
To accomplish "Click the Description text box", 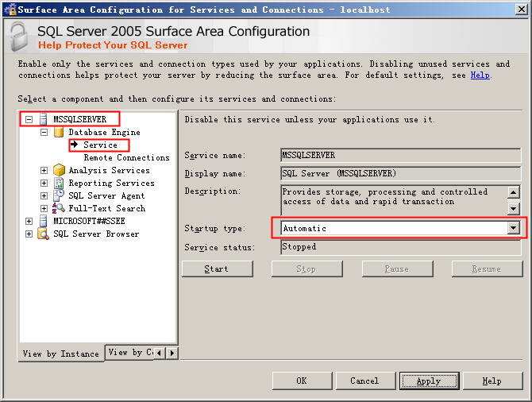I will 395,200.
